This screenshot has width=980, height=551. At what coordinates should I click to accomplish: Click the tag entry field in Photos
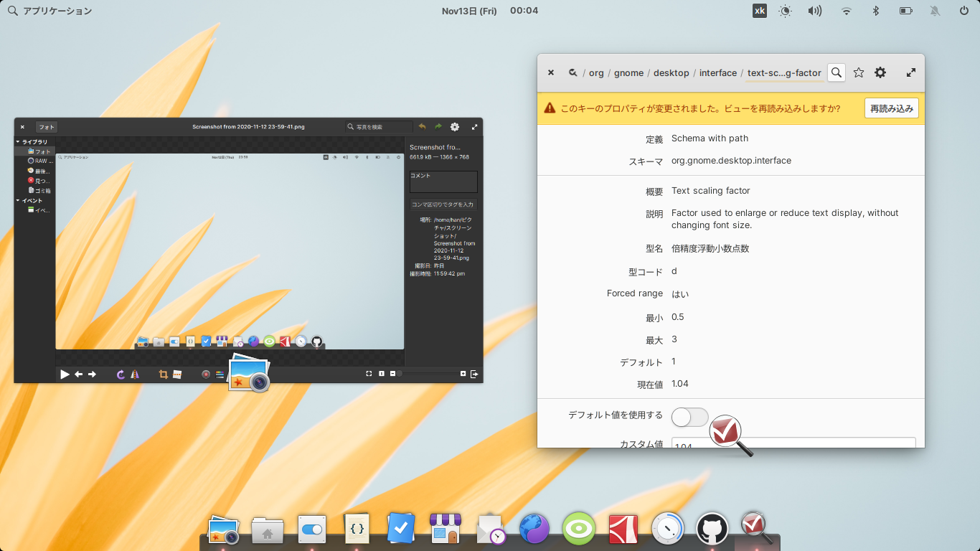click(443, 204)
